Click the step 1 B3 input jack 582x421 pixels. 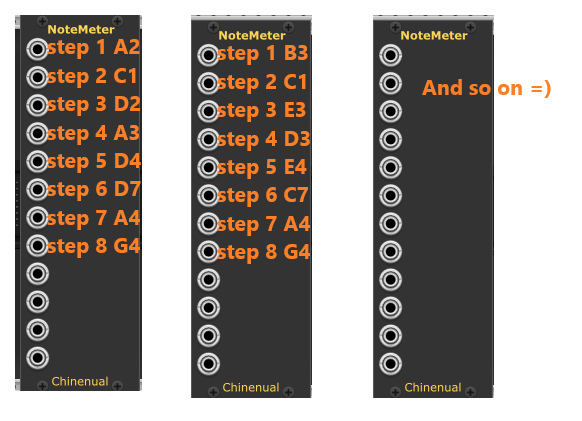[208, 55]
